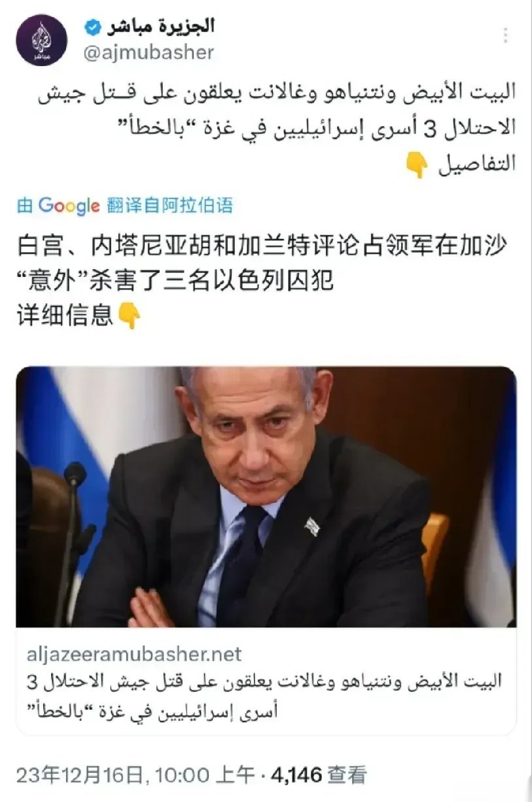
Task: Click the 23年12月16日 post date
Action: click(79, 776)
